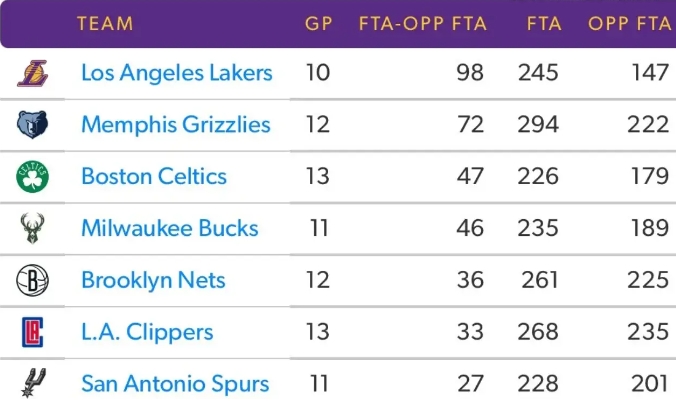The width and height of the screenshot is (676, 409).
Task: Click the L.A. Clippers logo icon
Action: pyautogui.click(x=32, y=332)
